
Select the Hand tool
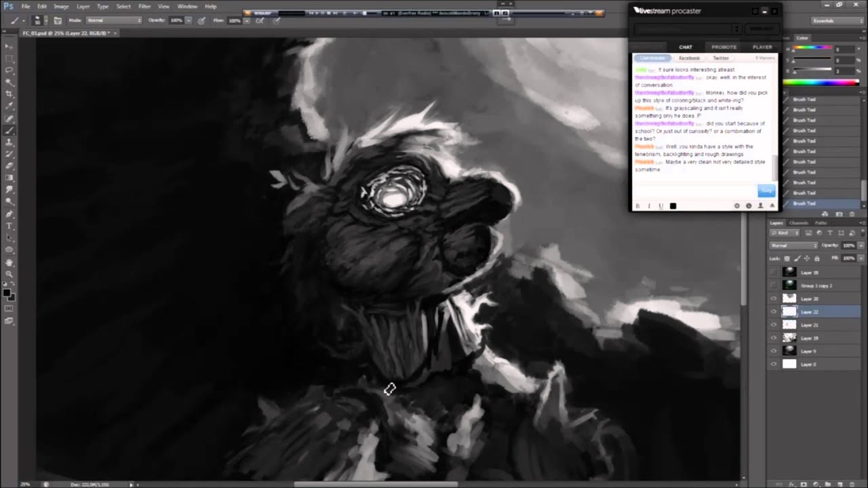[x=9, y=262]
